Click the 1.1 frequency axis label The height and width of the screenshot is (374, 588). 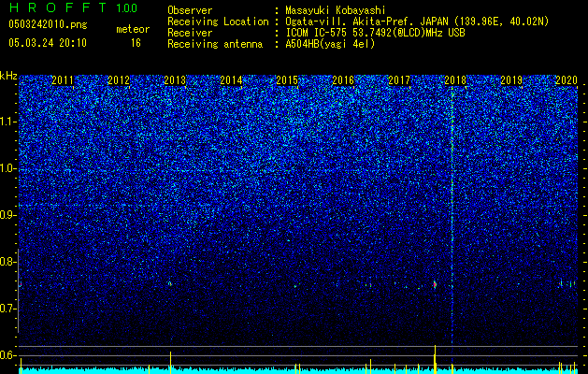click(8, 122)
